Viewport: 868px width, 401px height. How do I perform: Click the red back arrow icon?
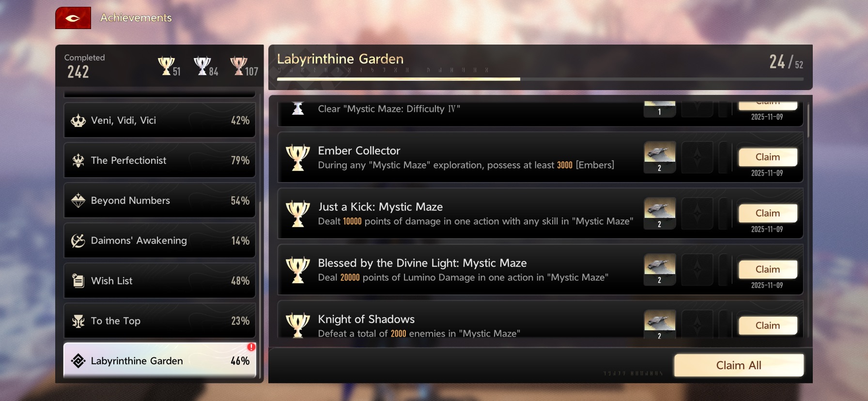coord(73,18)
